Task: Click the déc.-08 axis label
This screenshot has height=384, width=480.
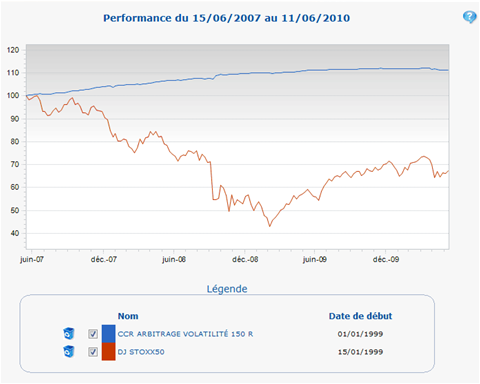Action: (245, 259)
